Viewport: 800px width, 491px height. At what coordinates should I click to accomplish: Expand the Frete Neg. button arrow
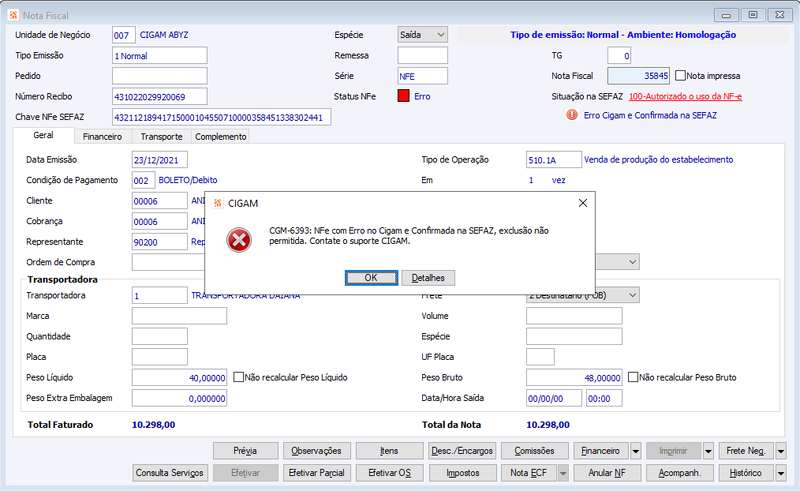[781, 451]
